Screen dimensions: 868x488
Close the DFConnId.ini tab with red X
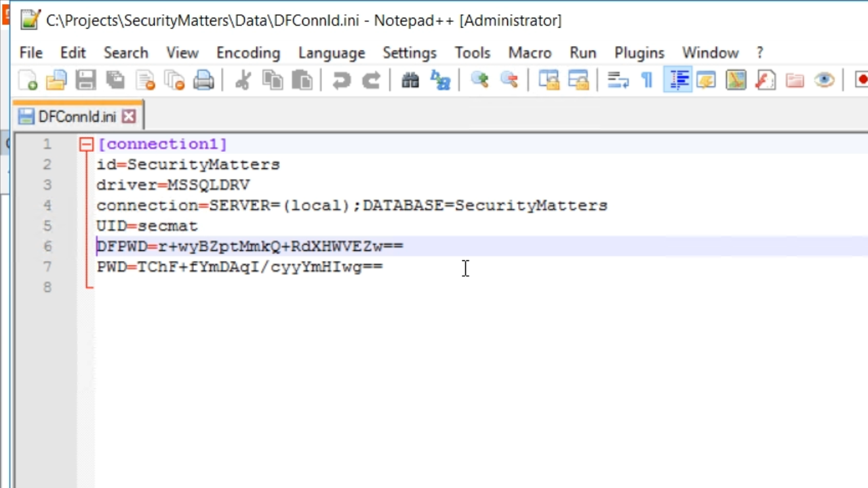click(129, 117)
